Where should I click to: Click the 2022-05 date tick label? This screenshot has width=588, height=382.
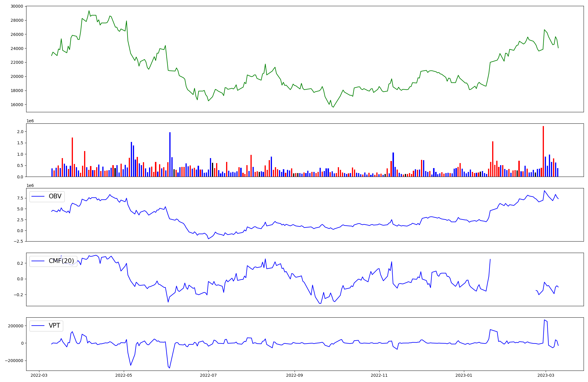124,375
